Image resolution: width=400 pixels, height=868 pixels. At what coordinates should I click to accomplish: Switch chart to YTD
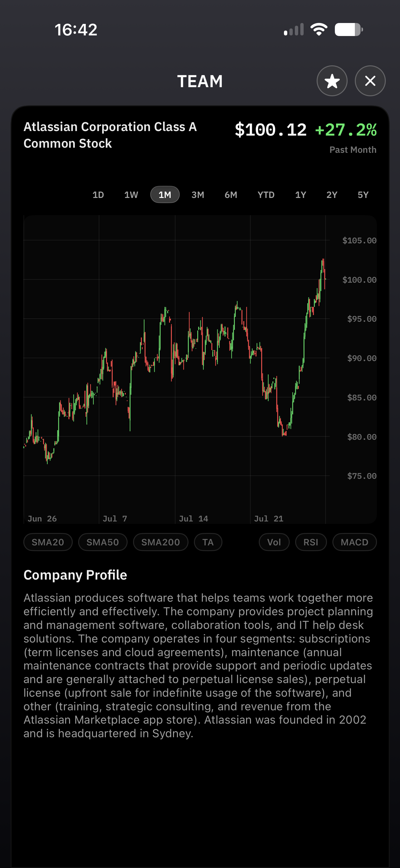[266, 194]
